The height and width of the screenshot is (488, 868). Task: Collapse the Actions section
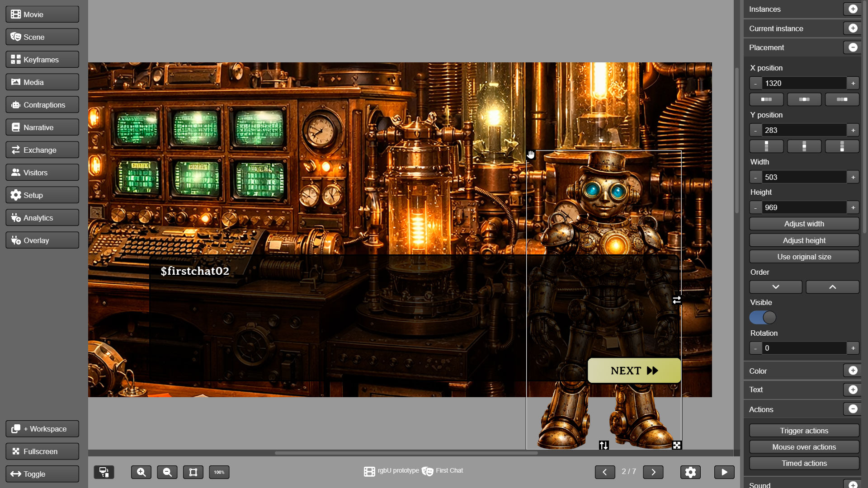(x=853, y=409)
